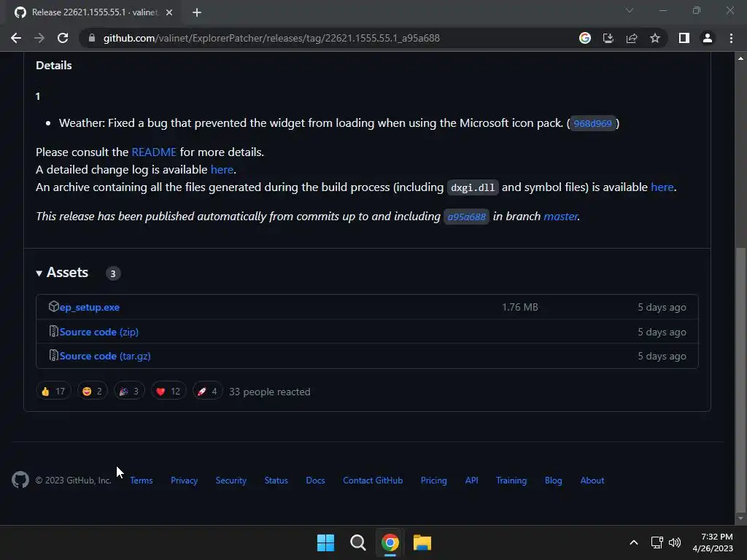The height and width of the screenshot is (560, 747).
Task: Click the scrollbar up arrow
Action: click(740, 58)
